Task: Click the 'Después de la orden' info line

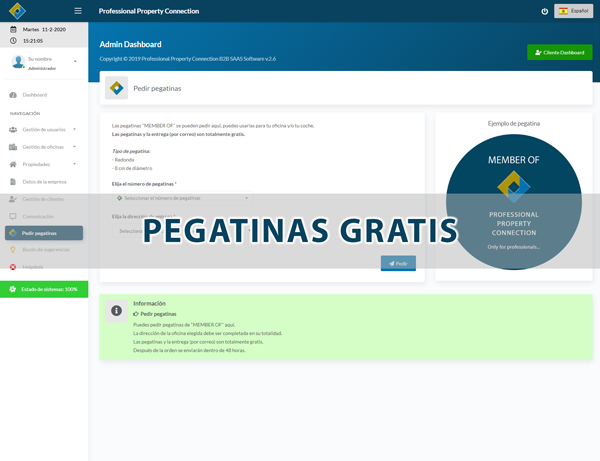Action: [x=189, y=350]
